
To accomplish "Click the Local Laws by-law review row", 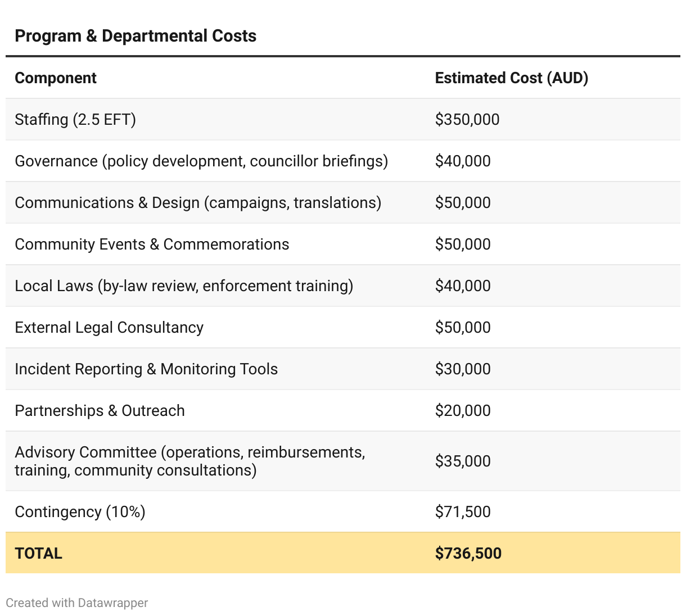I will pyautogui.click(x=184, y=286).
